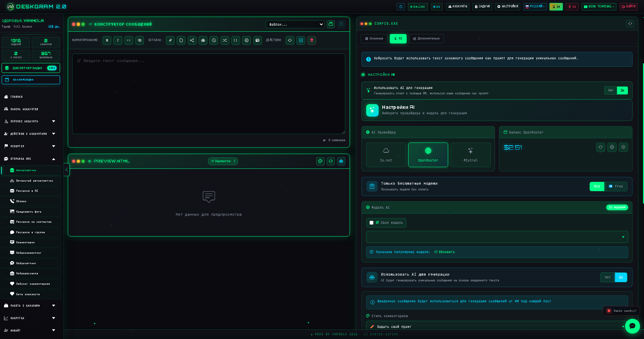Apply bold formatting in message constructor

pyautogui.click(x=107, y=40)
